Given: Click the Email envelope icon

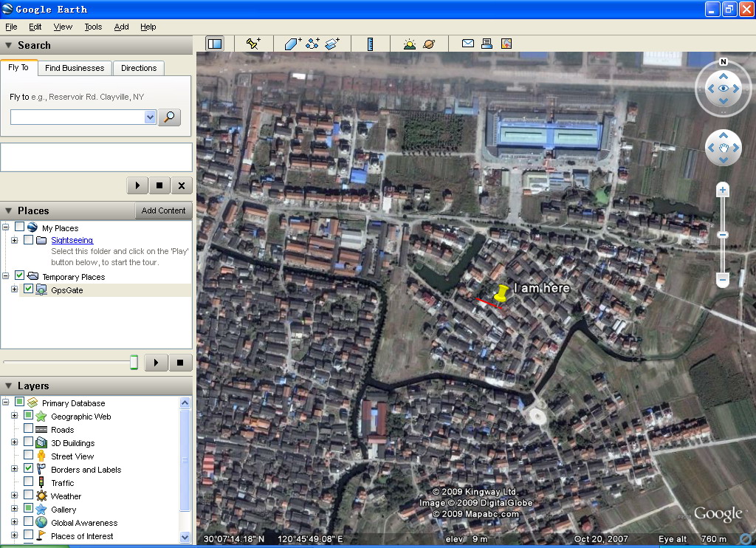Looking at the screenshot, I should (x=467, y=44).
